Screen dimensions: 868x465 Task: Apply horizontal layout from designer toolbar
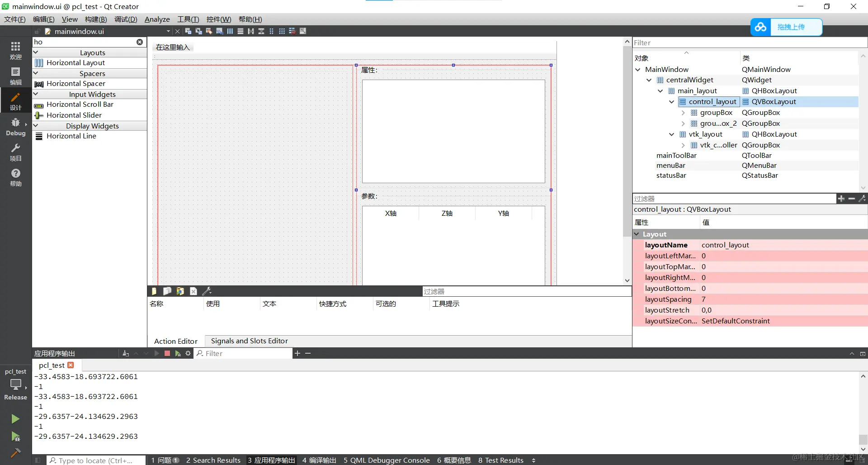230,31
